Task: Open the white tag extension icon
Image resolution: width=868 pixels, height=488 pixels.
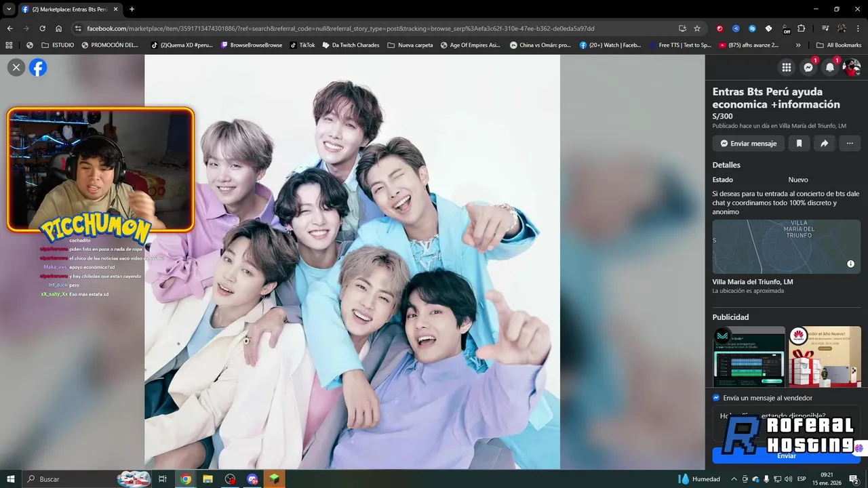Action: pos(768,28)
